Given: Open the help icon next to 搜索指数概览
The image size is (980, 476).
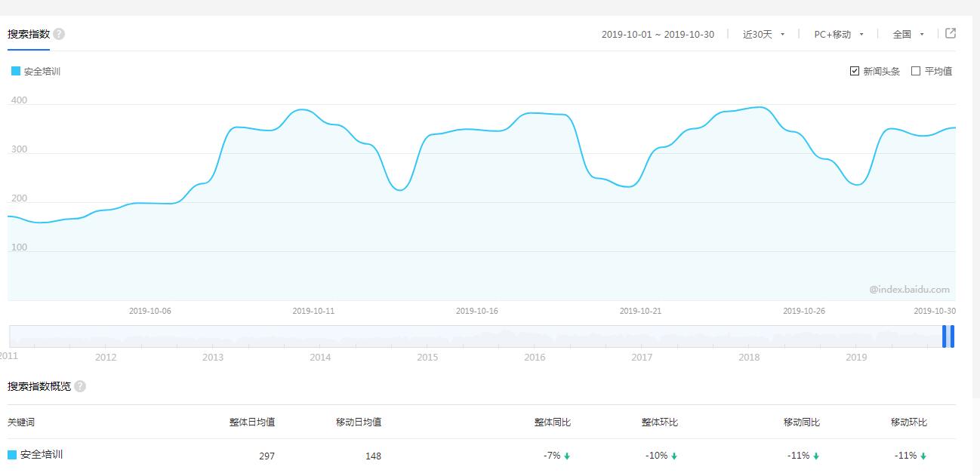Looking at the screenshot, I should 80,385.
